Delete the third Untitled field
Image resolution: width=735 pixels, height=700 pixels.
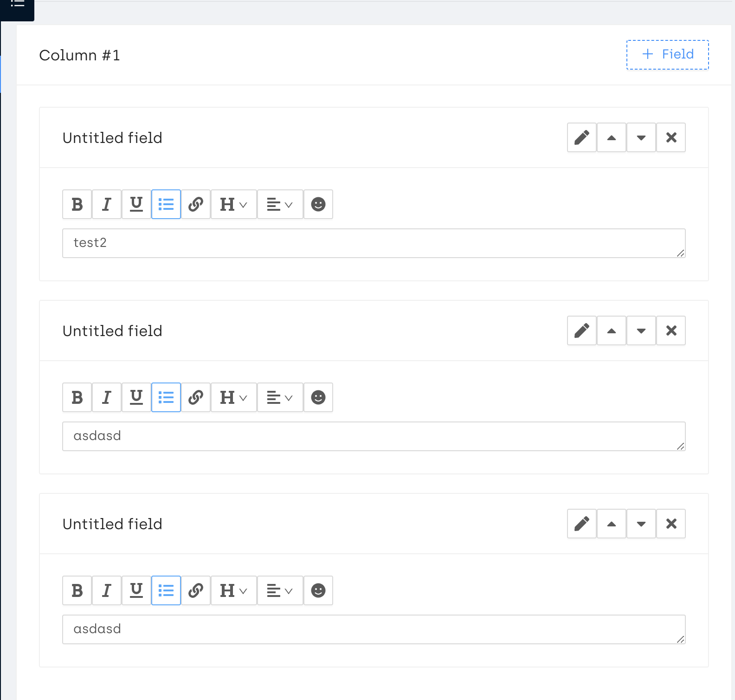click(x=671, y=524)
